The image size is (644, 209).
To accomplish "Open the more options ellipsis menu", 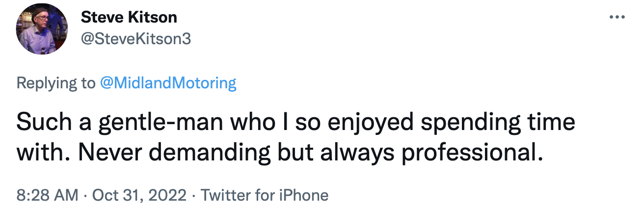I will pyautogui.click(x=617, y=17).
